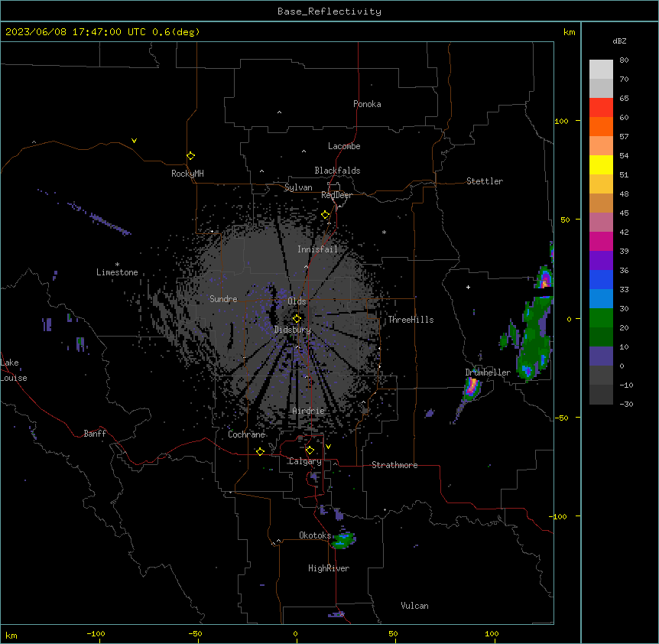Click the Ponoka city label
659x644 pixels.
tap(367, 104)
